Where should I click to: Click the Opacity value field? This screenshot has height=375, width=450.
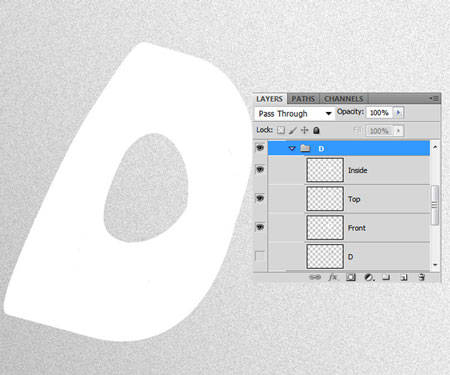379,113
